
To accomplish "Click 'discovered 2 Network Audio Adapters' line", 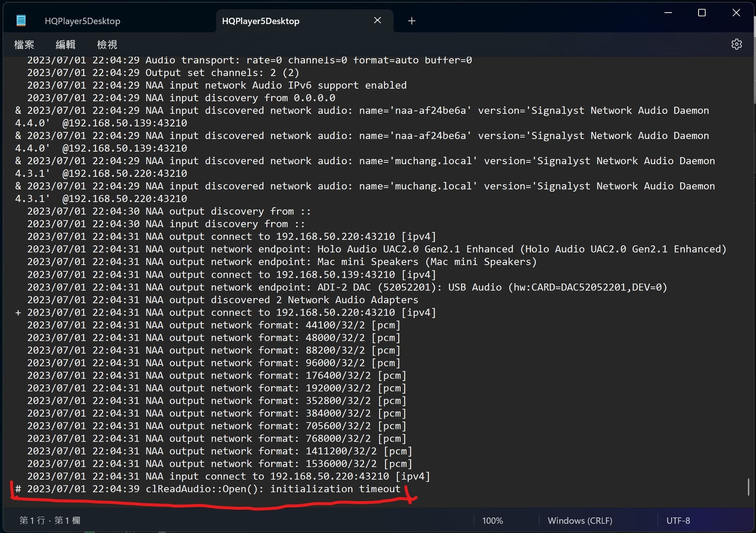I will 222,300.
